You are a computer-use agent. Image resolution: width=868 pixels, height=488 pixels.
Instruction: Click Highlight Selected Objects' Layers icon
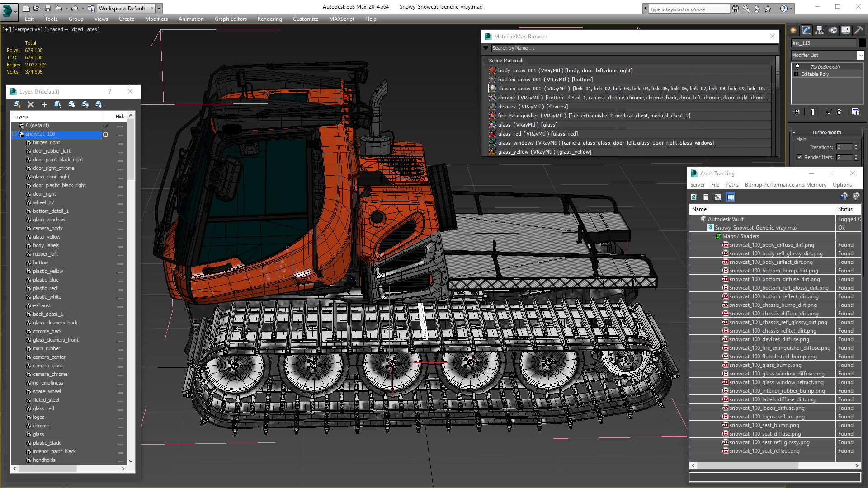point(71,104)
